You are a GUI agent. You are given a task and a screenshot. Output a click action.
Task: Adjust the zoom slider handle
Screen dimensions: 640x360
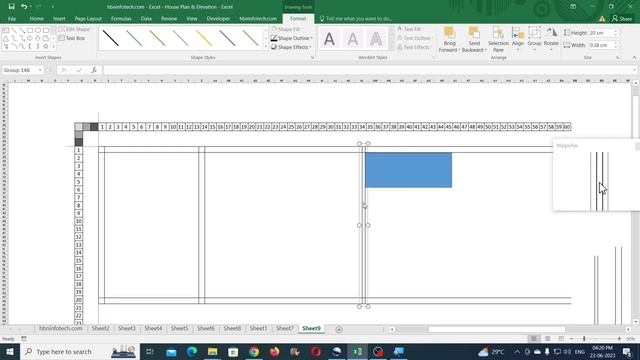[x=584, y=339]
